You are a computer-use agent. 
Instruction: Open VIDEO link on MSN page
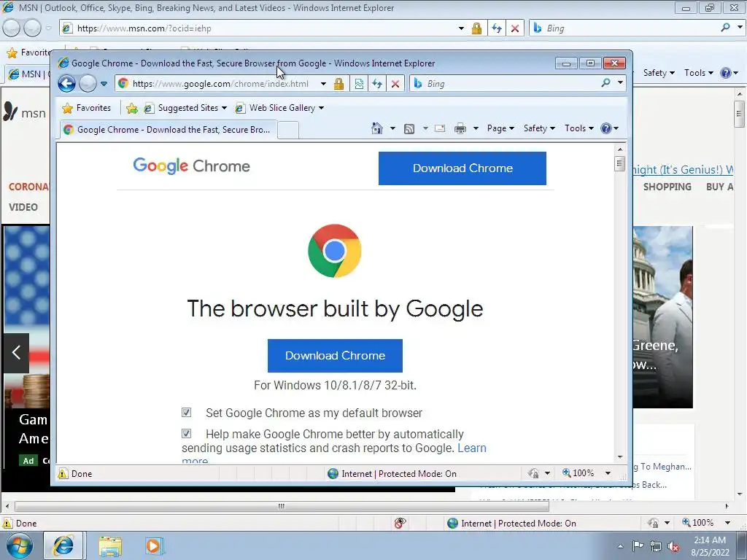click(23, 207)
